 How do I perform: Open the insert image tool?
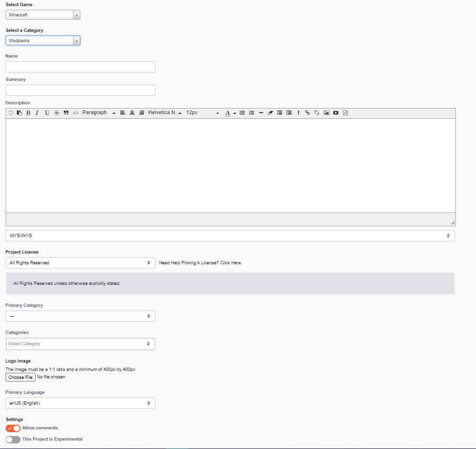tap(326, 113)
